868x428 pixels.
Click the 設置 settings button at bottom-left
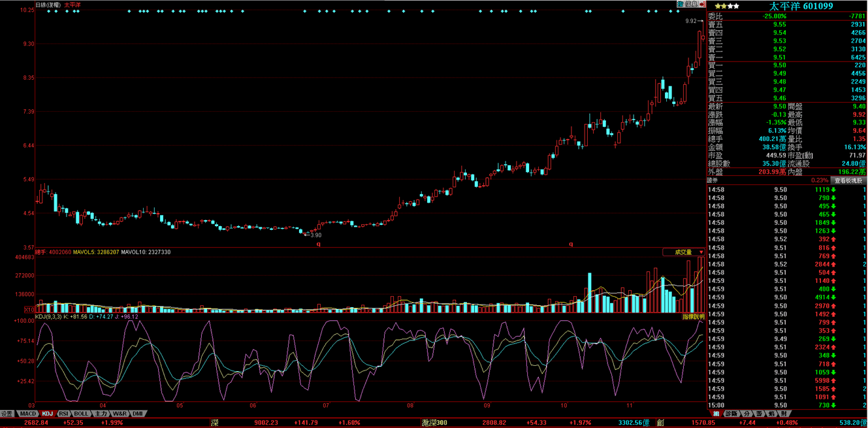click(7, 414)
